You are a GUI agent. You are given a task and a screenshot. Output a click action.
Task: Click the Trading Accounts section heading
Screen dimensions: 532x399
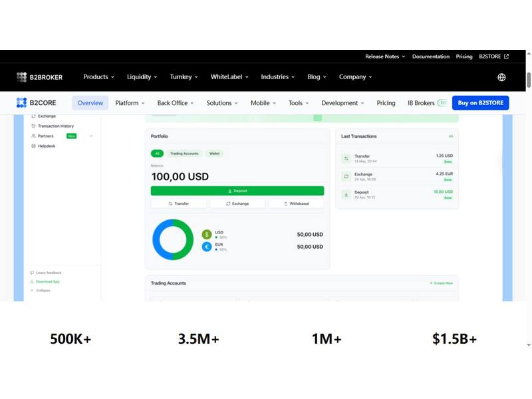168,283
